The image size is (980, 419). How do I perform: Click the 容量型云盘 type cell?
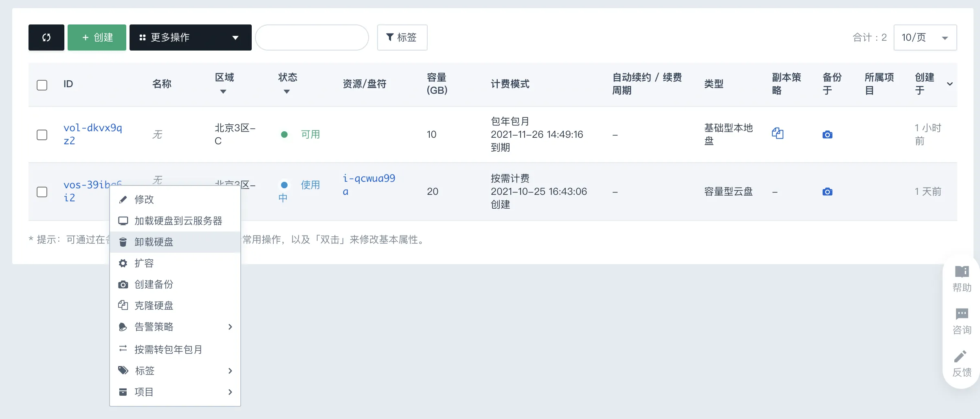pyautogui.click(x=728, y=192)
